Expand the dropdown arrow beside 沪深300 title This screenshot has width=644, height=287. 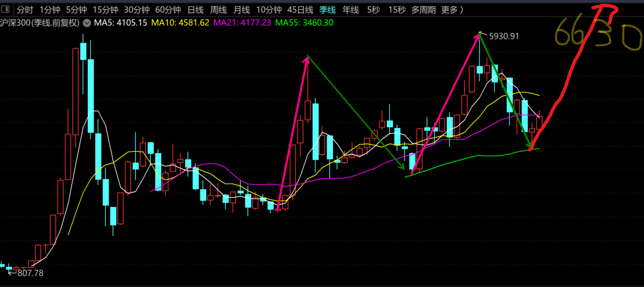point(87,23)
